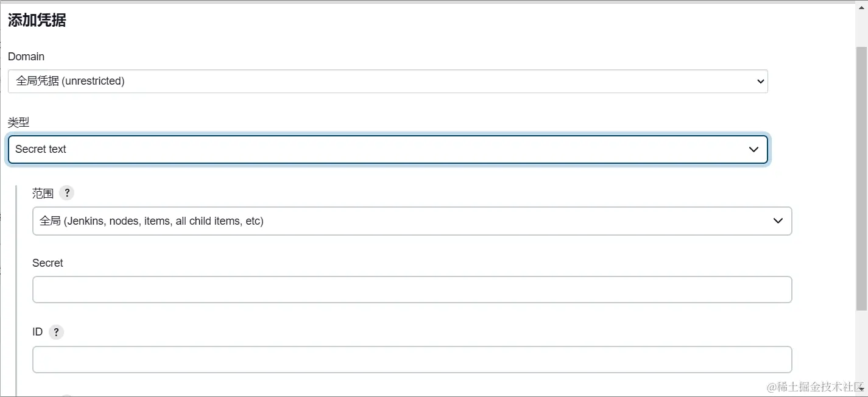Click the scrollbar down arrow

point(861,391)
